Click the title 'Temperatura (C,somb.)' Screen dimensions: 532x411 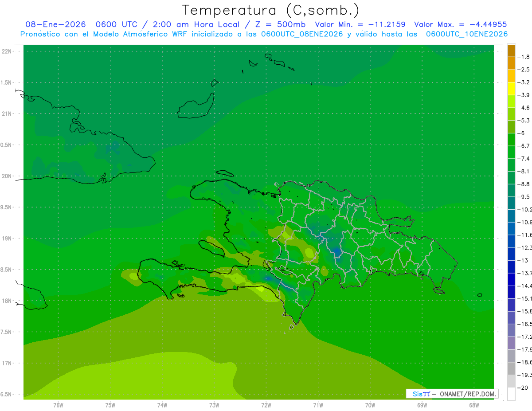[271, 10]
